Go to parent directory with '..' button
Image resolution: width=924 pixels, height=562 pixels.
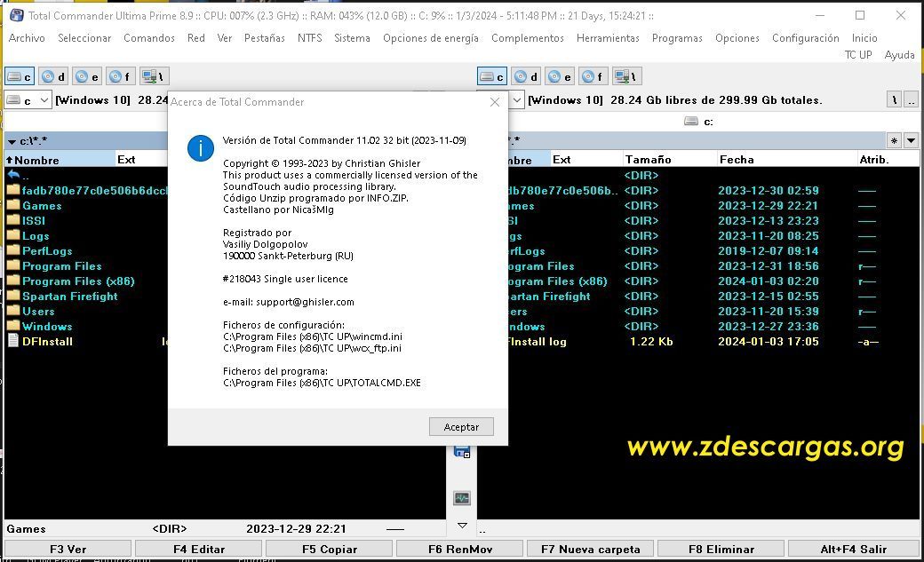coord(911,100)
